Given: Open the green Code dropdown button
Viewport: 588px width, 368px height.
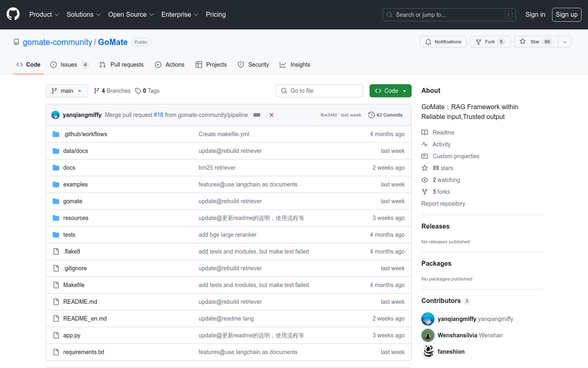Looking at the screenshot, I should pos(390,91).
